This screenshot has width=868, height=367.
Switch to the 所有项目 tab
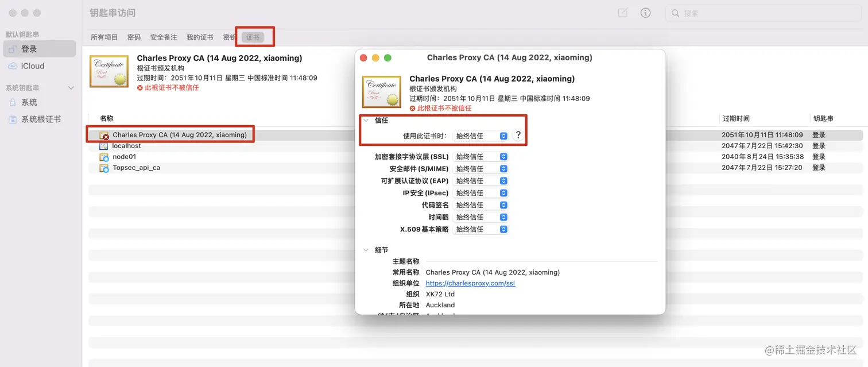[104, 37]
